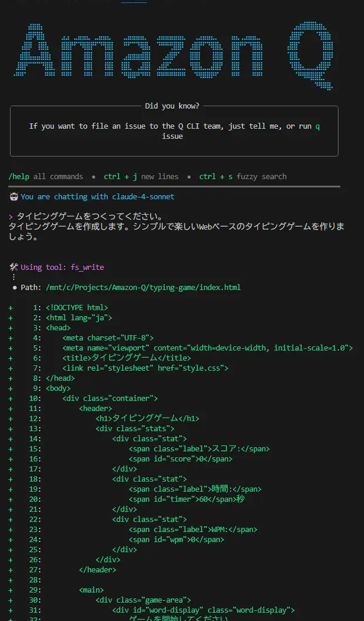Click line 14 div class 'stat'

tap(149, 439)
